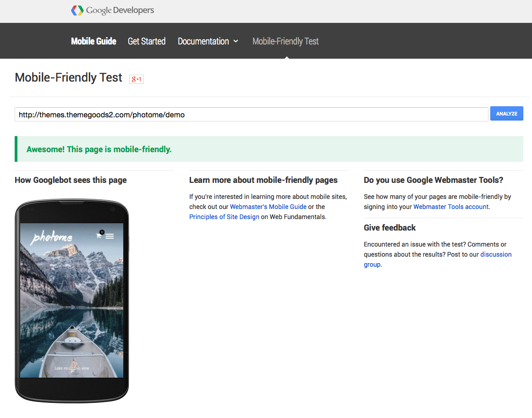Click the photome logo in phone preview

pyautogui.click(x=51, y=237)
